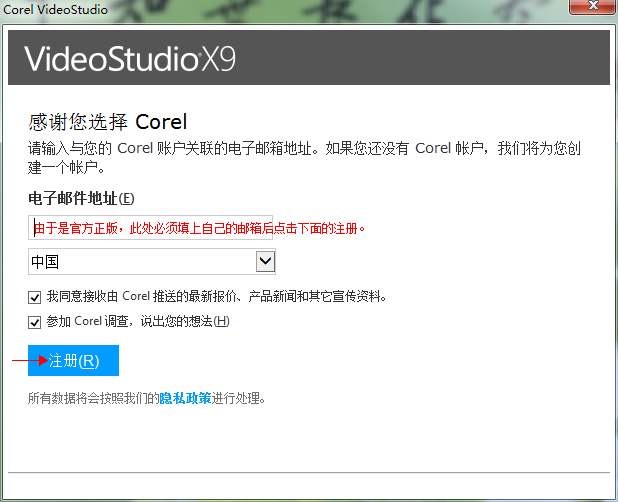The width and height of the screenshot is (618, 502).
Task: Click the VideoStudio X9 banner logo
Action: [x=130, y=59]
